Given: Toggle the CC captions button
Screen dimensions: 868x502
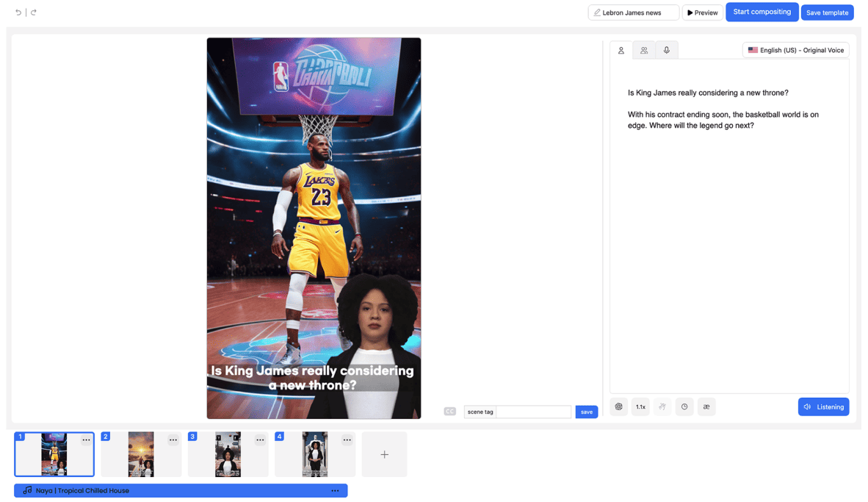Looking at the screenshot, I should point(449,411).
